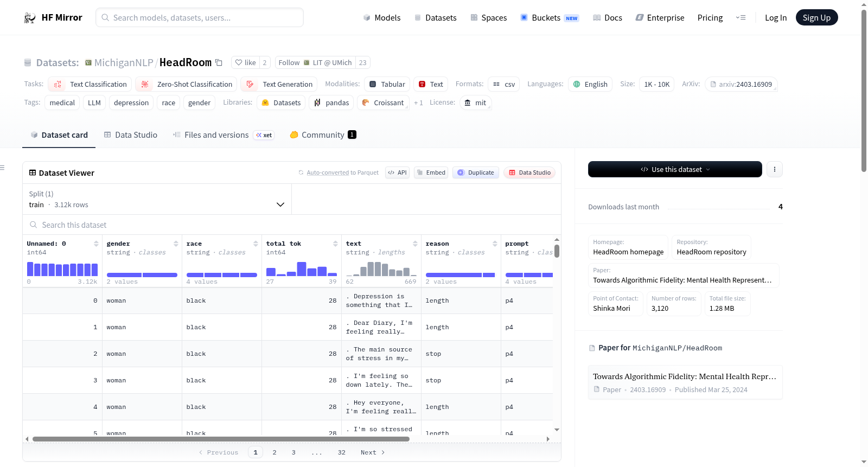Click the csv format tag
The image size is (868, 467).
[x=504, y=84]
